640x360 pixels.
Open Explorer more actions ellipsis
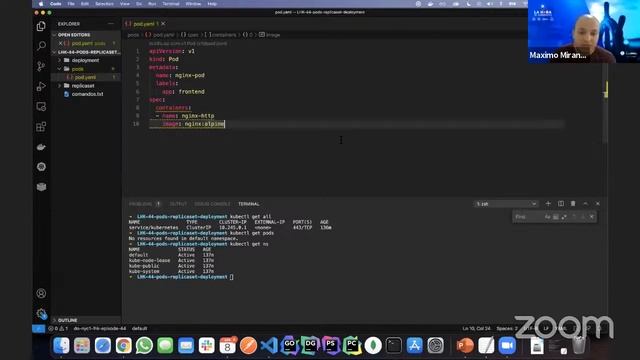pos(111,24)
